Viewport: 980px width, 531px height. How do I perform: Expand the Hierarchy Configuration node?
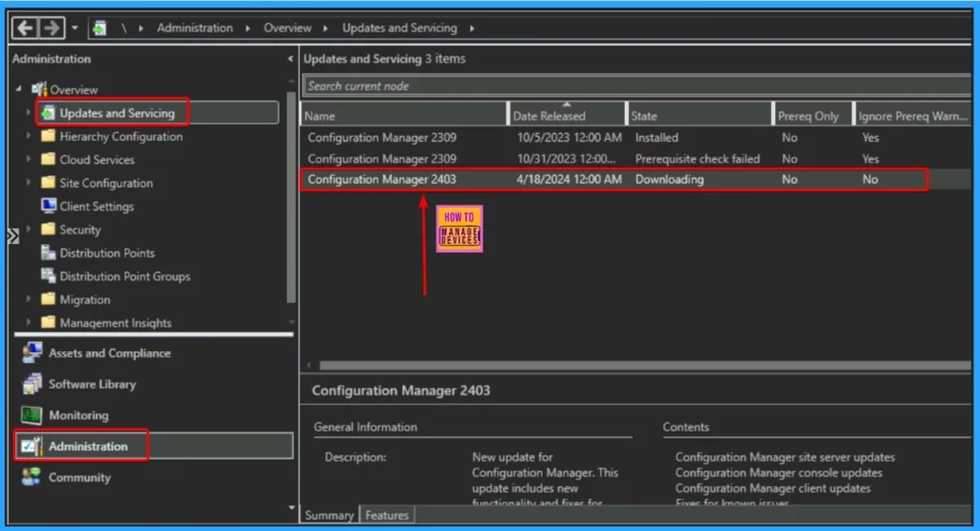point(28,136)
